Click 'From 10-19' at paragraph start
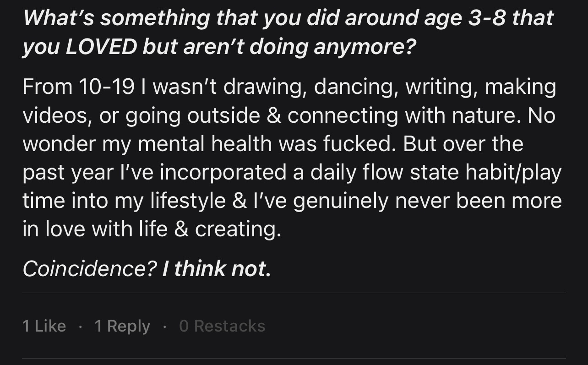This screenshot has width=588, height=365. (x=78, y=87)
